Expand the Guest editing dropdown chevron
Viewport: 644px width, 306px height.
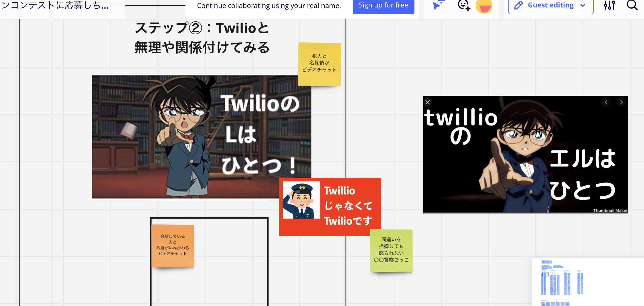(x=583, y=5)
